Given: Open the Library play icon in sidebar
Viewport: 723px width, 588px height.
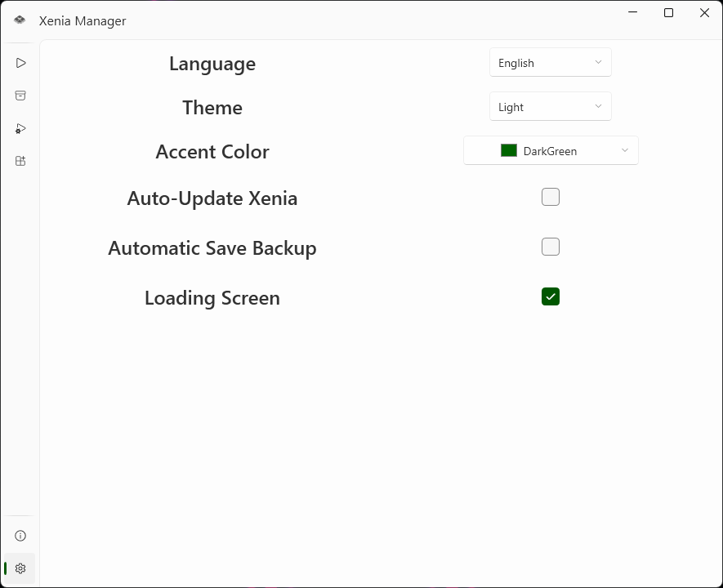Looking at the screenshot, I should click(20, 63).
